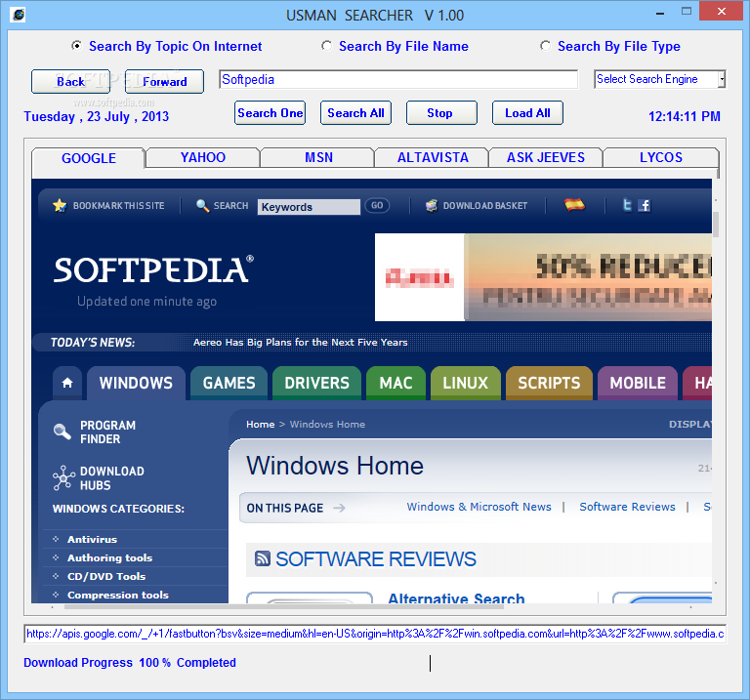Image resolution: width=750 pixels, height=700 pixels.
Task: Open the MOBILE category tab
Action: coord(638,383)
